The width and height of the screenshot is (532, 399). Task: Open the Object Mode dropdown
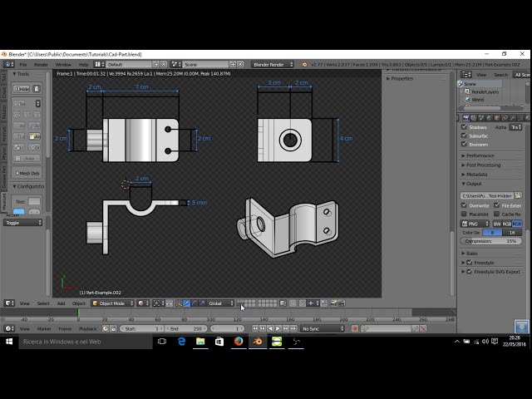coord(113,303)
